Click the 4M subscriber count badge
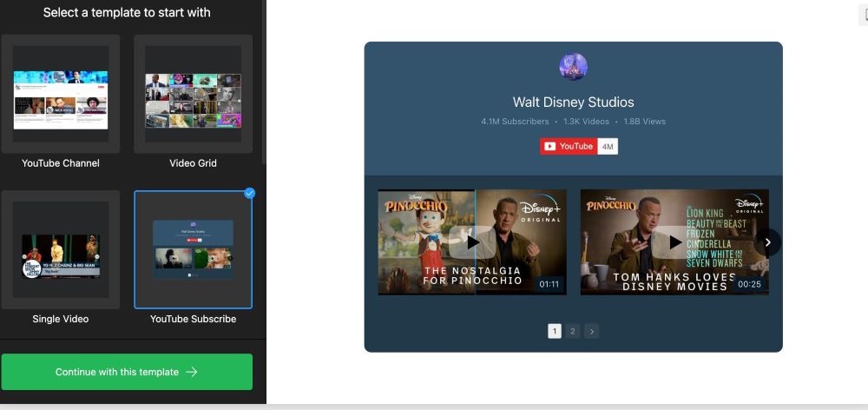 tap(608, 146)
